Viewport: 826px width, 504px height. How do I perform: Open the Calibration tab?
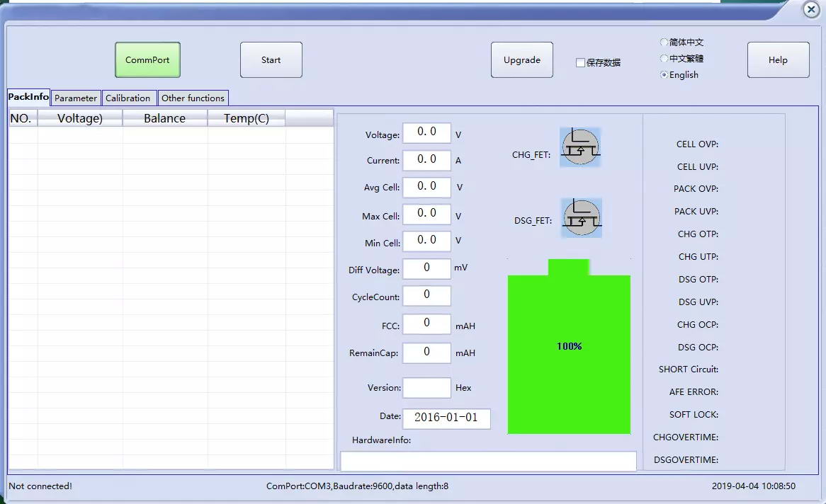coord(128,98)
